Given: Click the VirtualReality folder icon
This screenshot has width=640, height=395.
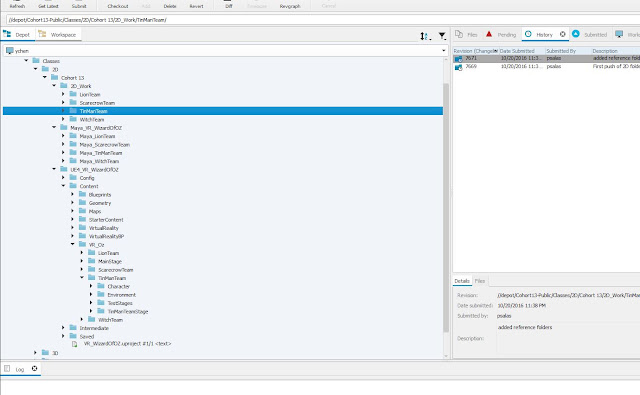Looking at the screenshot, I should (82, 228).
